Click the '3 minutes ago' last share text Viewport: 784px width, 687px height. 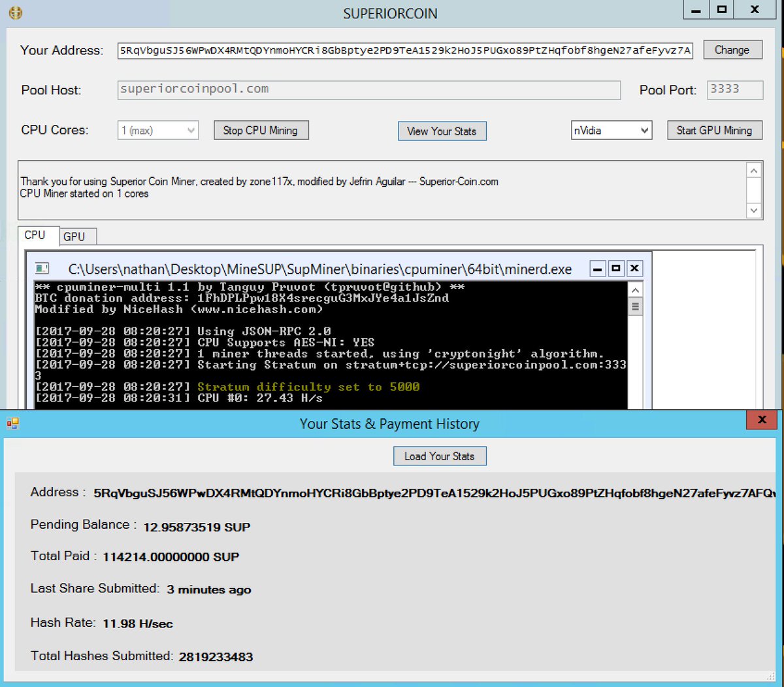tap(209, 590)
